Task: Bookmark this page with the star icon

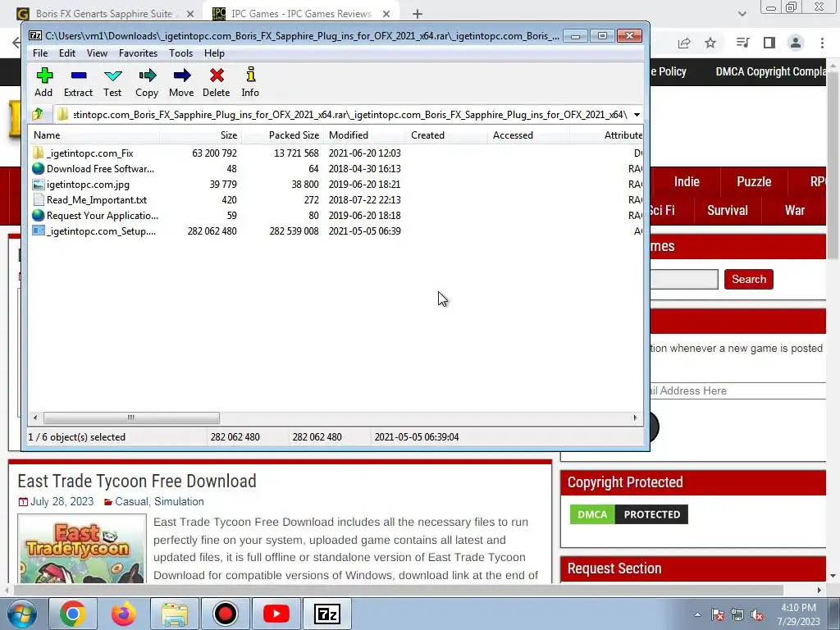Action: (710, 43)
